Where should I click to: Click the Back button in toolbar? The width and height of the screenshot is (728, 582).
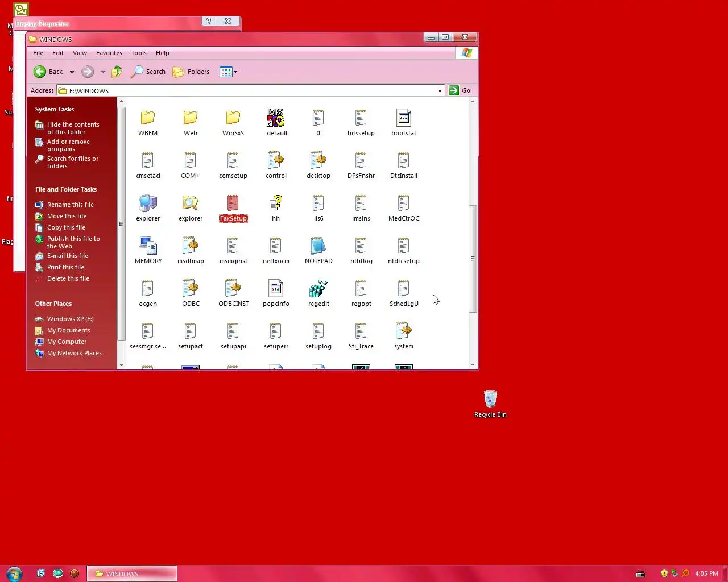(x=48, y=72)
